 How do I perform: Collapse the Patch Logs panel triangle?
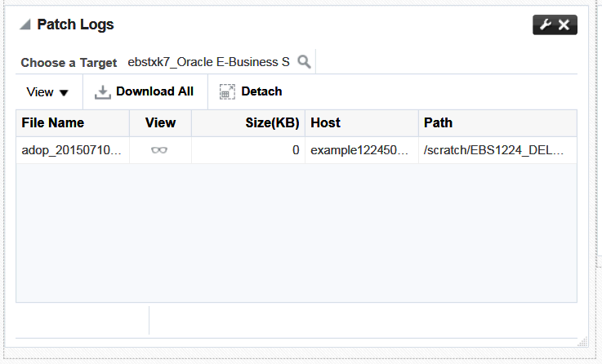pyautogui.click(x=25, y=25)
